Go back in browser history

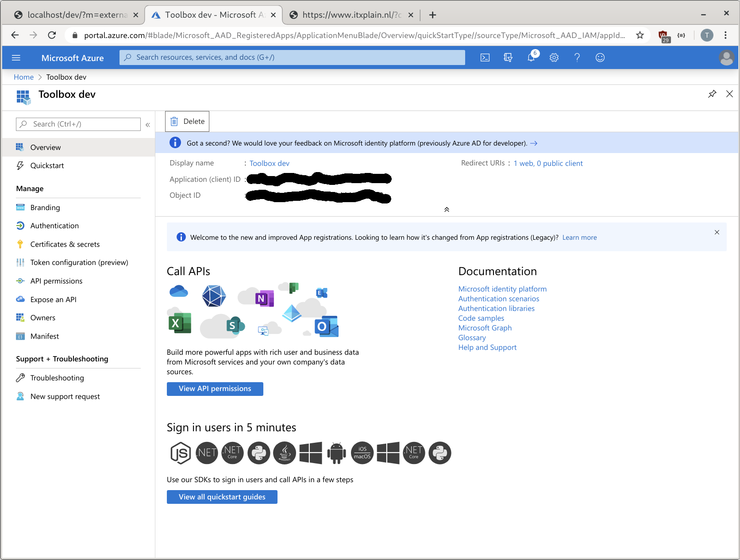(x=15, y=35)
